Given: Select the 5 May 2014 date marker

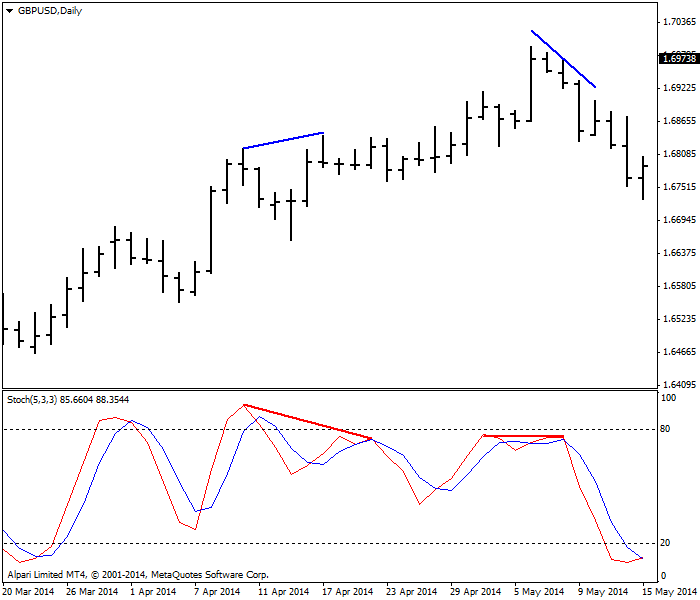Looking at the screenshot, I should 539,591.
